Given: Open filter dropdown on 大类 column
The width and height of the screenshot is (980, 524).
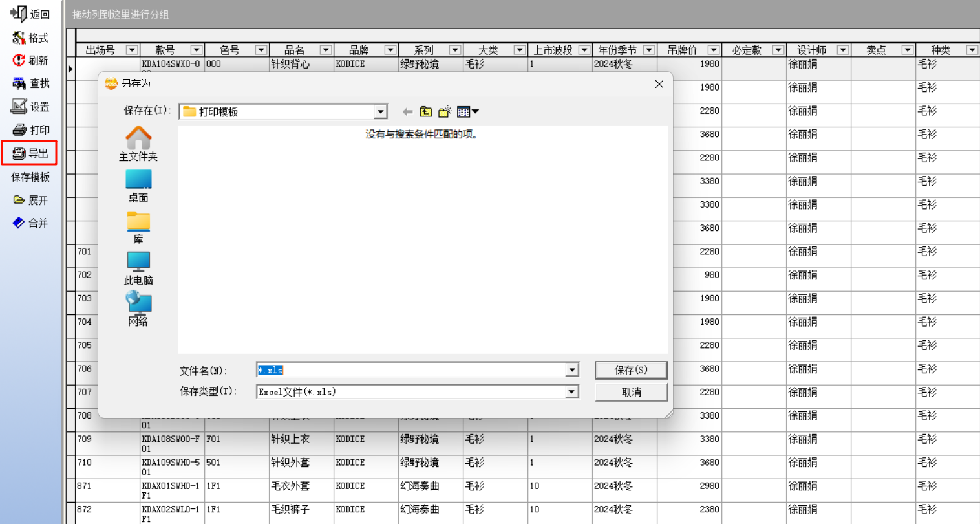Looking at the screenshot, I should 520,50.
